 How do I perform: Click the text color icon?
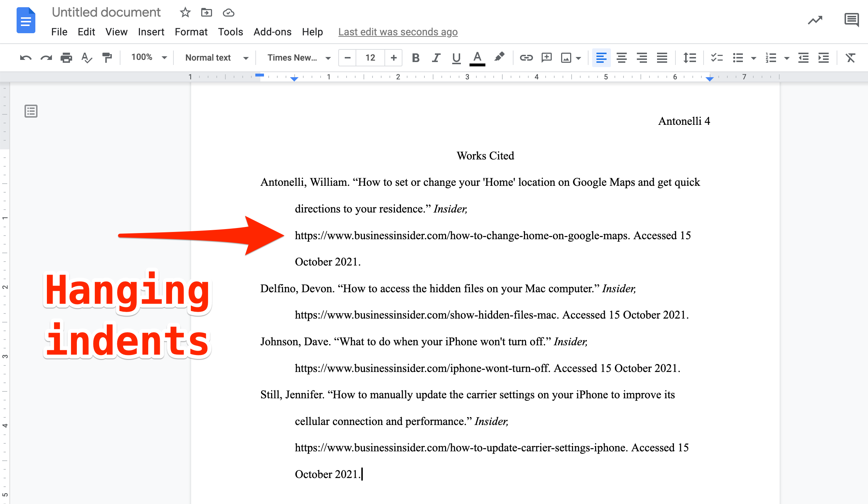point(477,58)
